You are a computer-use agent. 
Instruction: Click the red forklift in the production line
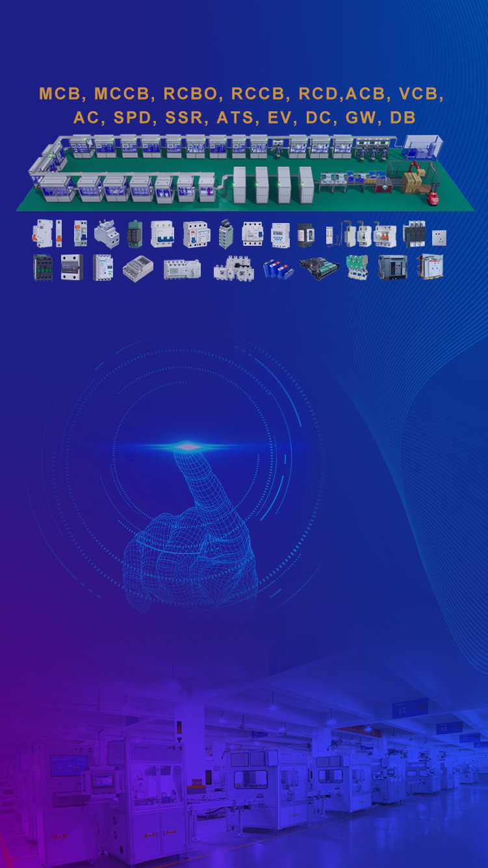(x=431, y=195)
